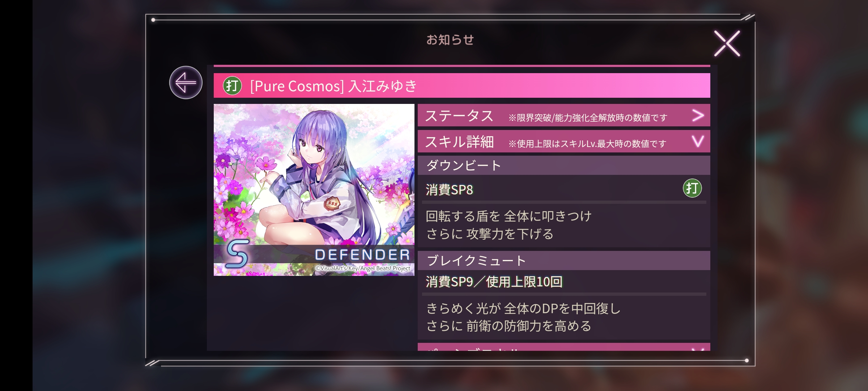Click the 消費SP8 cost row
This screenshot has height=391, width=868.
pos(564,189)
